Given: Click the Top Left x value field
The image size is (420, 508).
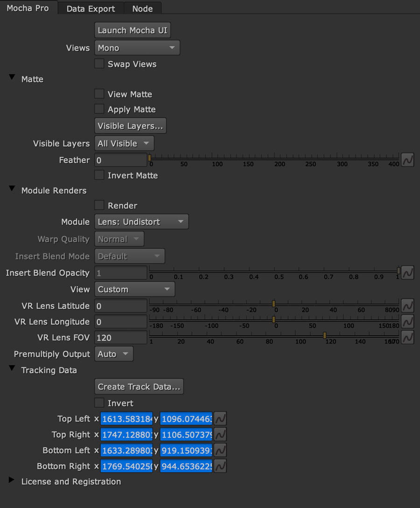Looking at the screenshot, I should tap(126, 419).
